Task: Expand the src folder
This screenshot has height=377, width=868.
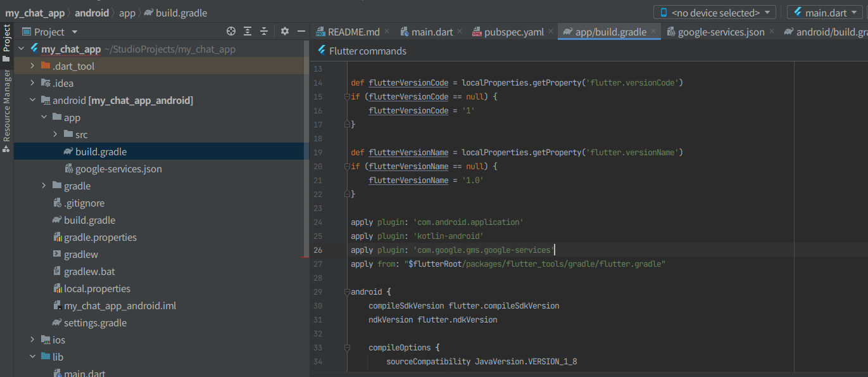Action: (x=56, y=134)
